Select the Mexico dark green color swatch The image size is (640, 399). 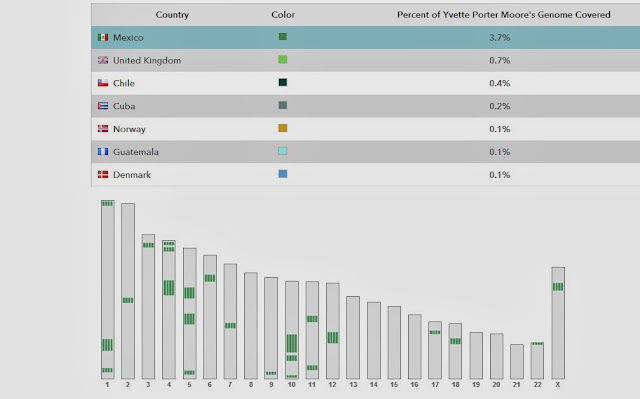click(x=282, y=37)
